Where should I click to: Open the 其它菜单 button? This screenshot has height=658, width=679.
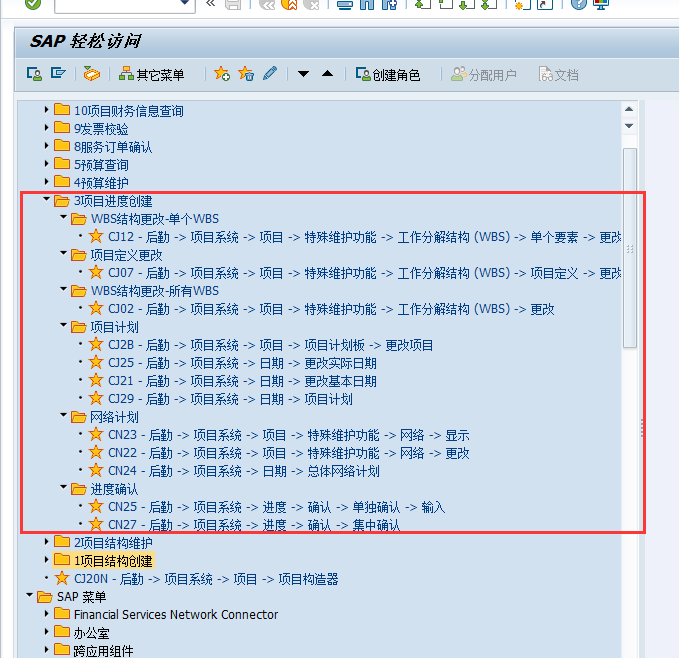pyautogui.click(x=152, y=74)
